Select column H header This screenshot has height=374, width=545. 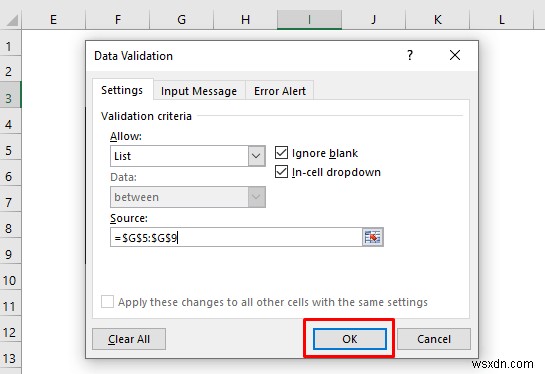[245, 20]
